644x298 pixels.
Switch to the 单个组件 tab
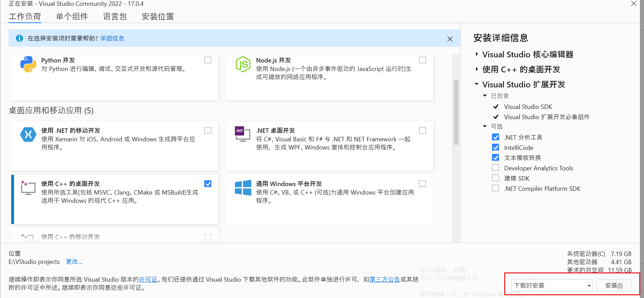(72, 16)
